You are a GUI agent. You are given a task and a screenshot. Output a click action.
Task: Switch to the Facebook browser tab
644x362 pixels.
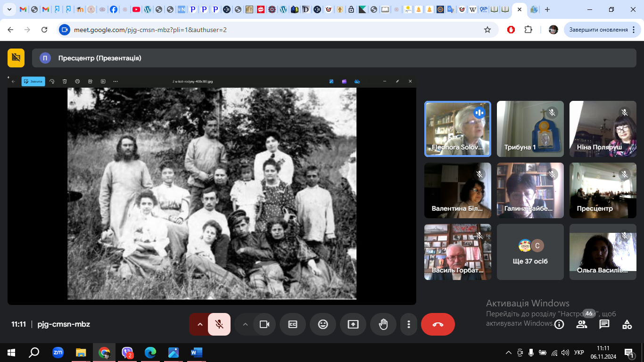point(114,9)
